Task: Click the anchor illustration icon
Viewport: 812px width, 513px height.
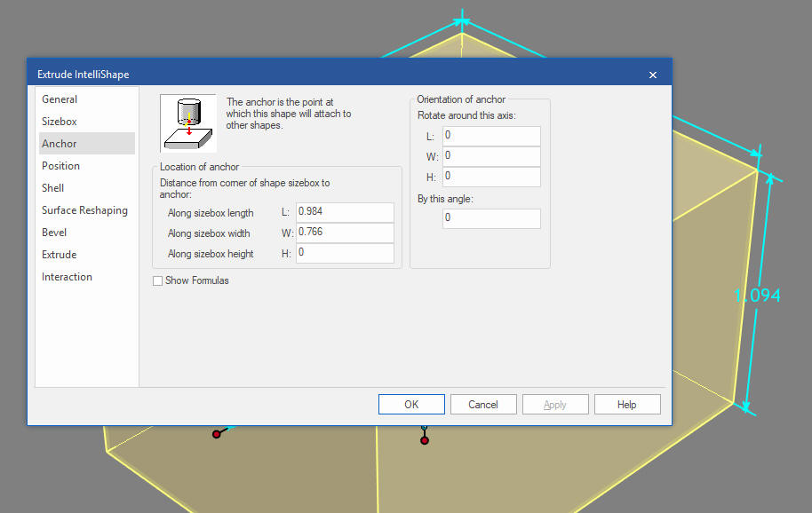Action: click(x=188, y=123)
